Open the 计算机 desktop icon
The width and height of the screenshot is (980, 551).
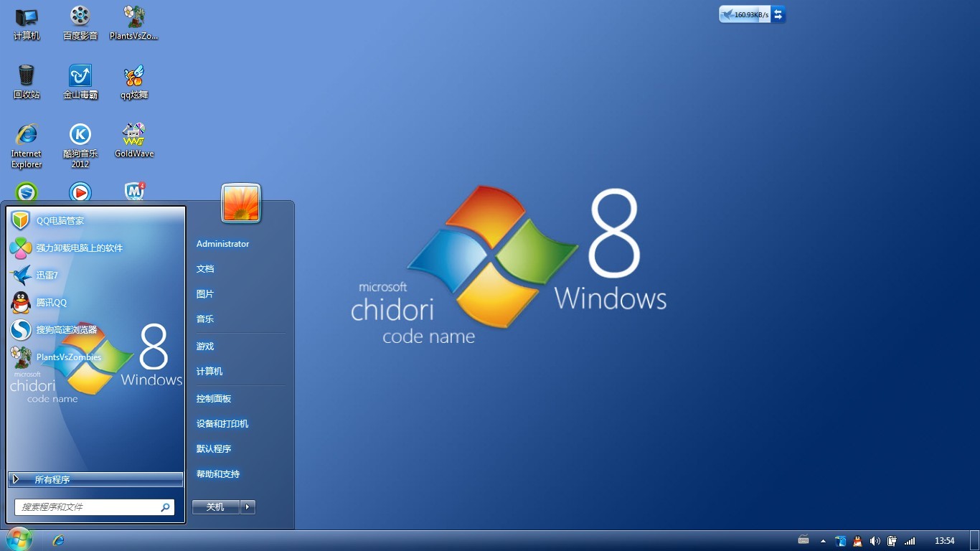click(x=27, y=23)
